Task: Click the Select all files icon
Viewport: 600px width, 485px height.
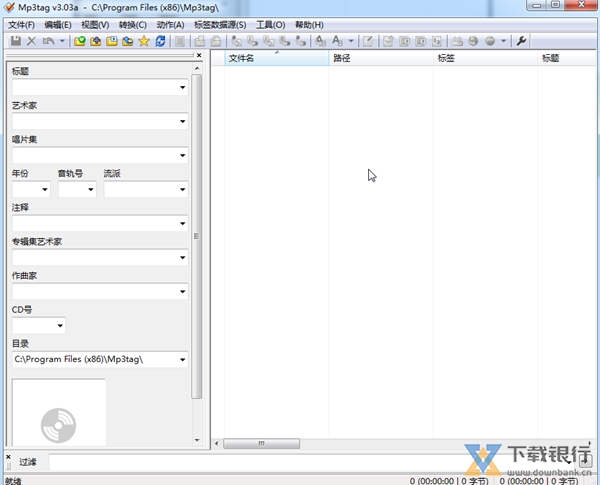Action: tap(180, 41)
